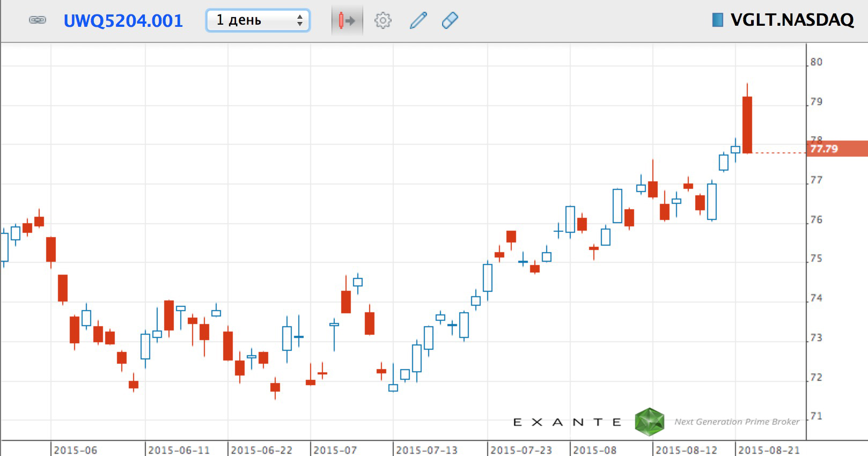The image size is (868, 456).
Task: Toggle the candlestick auto-scroll button
Action: tap(347, 21)
